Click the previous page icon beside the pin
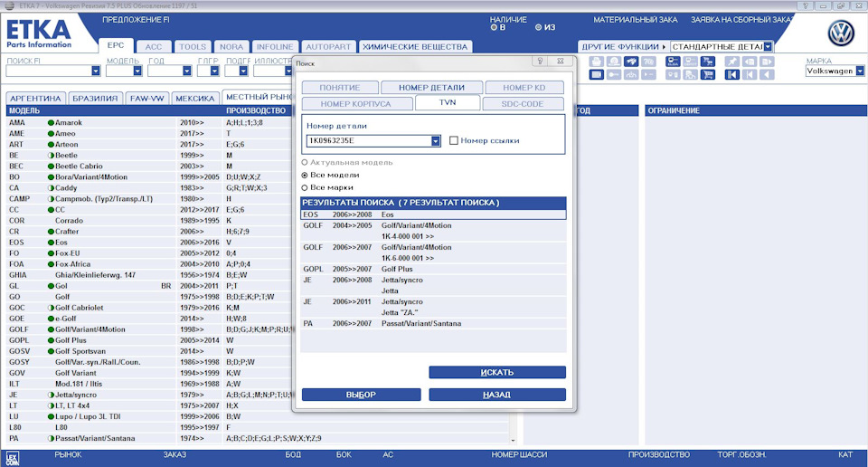The image size is (868, 467). click(x=750, y=62)
